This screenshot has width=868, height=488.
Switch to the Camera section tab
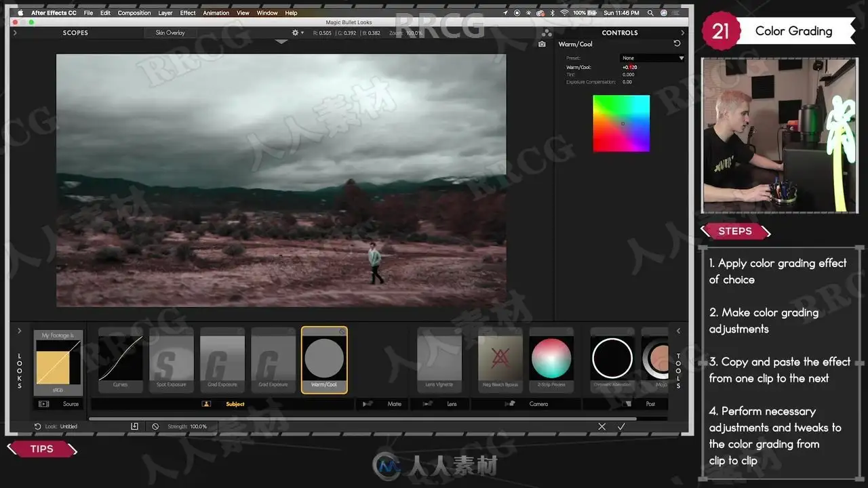pos(526,404)
